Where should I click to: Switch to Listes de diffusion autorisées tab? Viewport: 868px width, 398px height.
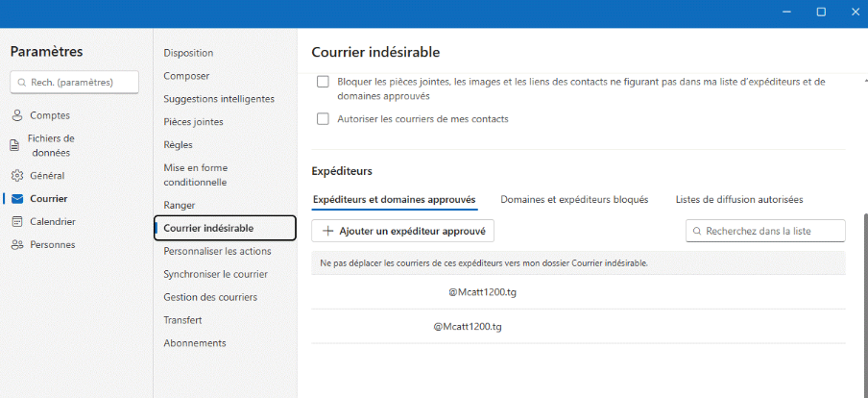(x=739, y=200)
